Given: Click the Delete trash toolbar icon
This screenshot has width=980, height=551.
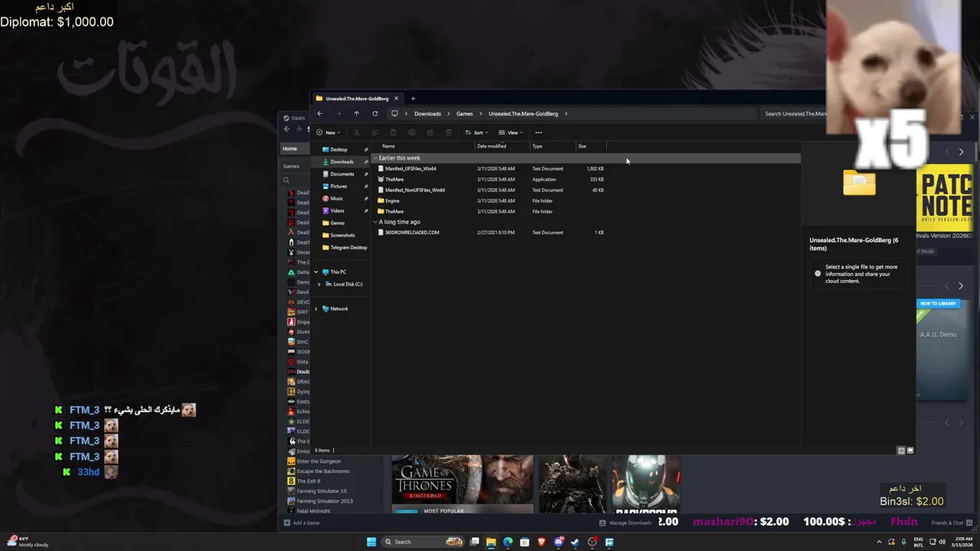Looking at the screenshot, I should tap(449, 132).
